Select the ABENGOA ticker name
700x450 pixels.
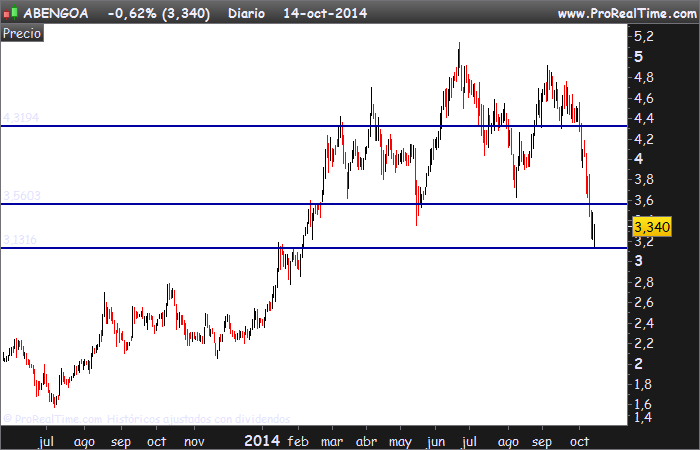tap(56, 13)
